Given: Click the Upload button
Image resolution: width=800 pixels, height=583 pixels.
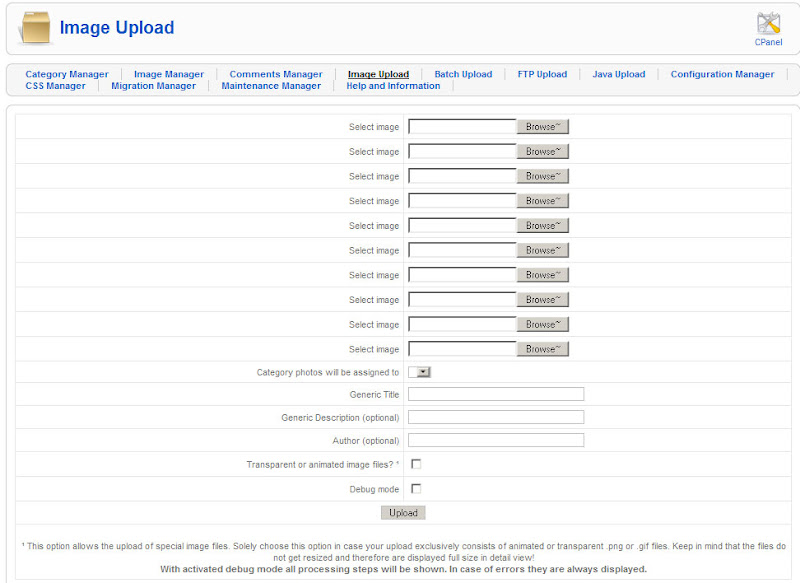Looking at the screenshot, I should (x=403, y=513).
